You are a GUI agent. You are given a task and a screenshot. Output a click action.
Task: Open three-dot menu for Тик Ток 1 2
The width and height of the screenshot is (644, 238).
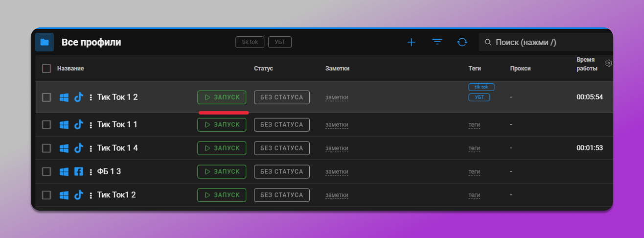pyautogui.click(x=91, y=97)
